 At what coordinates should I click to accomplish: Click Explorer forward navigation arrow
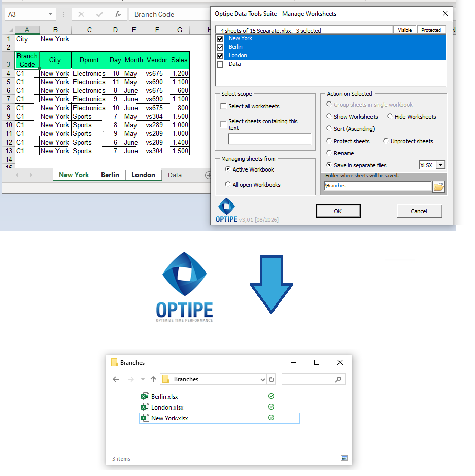(130, 379)
